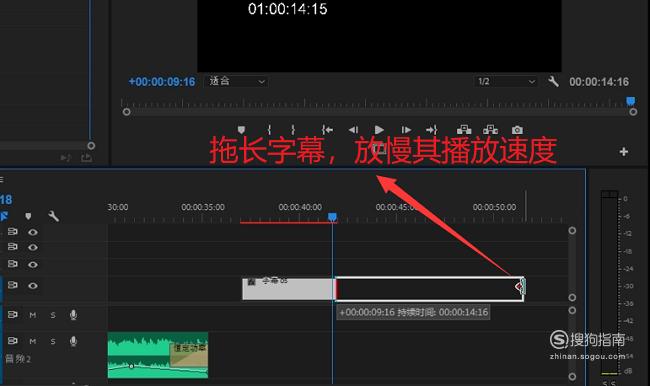Click the export icon in left panel

pos(87,158)
